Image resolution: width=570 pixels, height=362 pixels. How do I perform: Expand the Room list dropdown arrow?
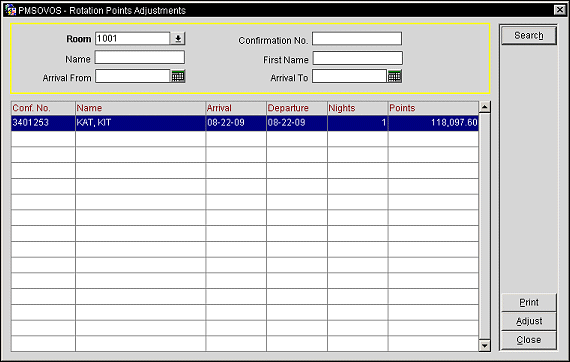click(178, 39)
